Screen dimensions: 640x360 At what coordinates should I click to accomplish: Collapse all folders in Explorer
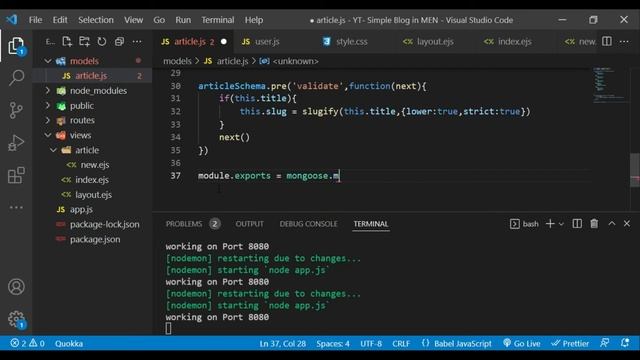[x=119, y=42]
